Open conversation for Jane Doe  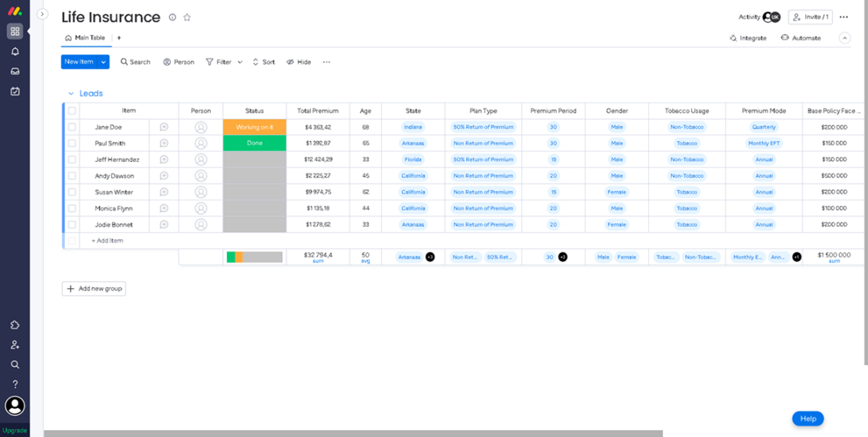tap(164, 127)
